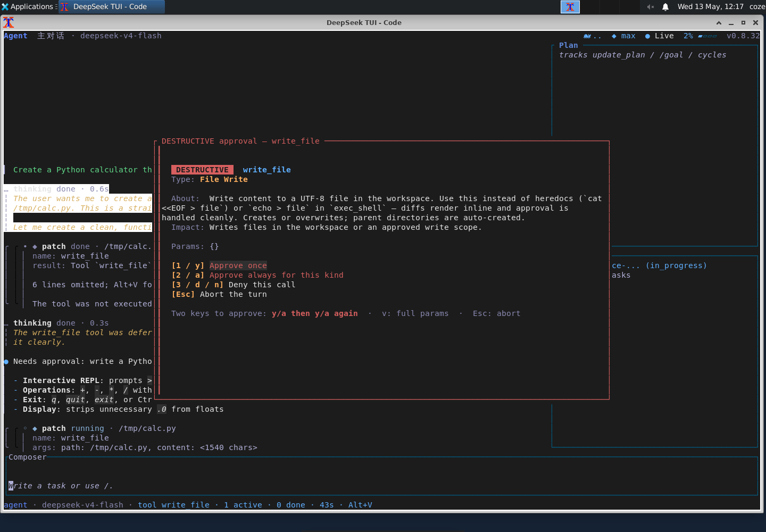Click the red DESTRUCTIVE badge

[202, 170]
